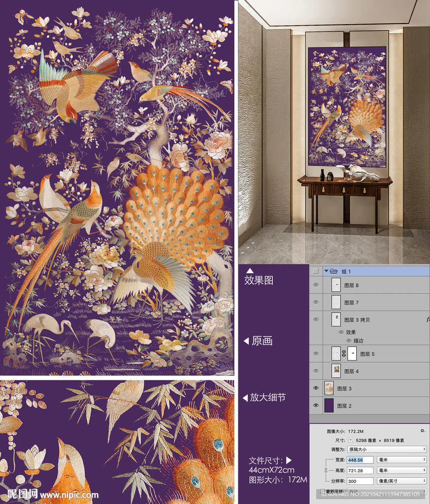The height and width of the screenshot is (504, 430).
Task: Click the mask link icon on 图层 5
Action: pos(344,353)
